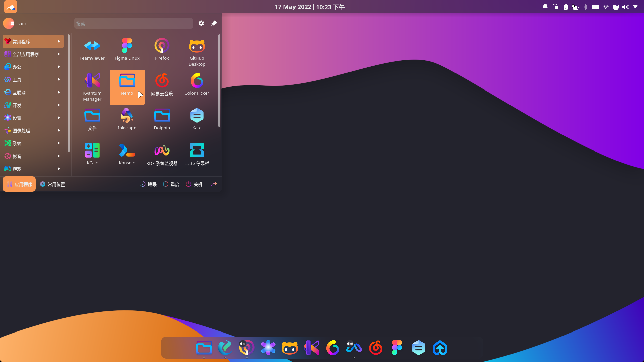Show hidden tray icons with the triangle
The height and width of the screenshot is (362, 644).
click(x=635, y=7)
